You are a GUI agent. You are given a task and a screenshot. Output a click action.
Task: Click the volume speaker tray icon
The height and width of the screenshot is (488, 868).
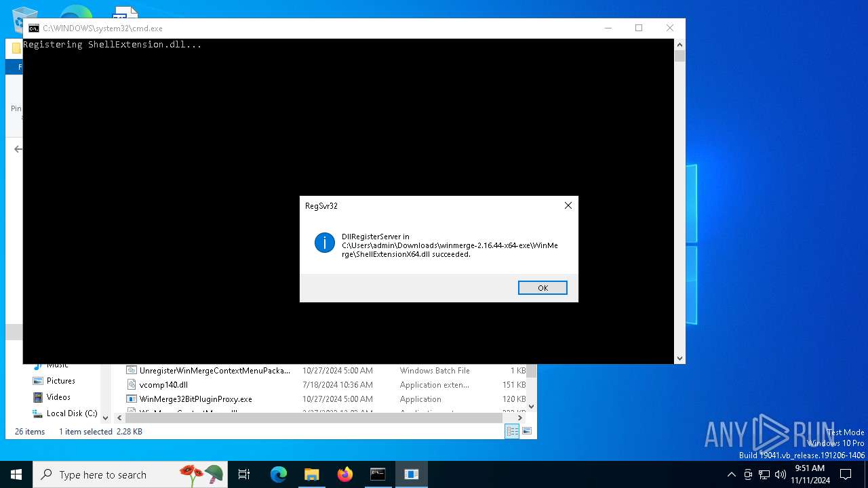pyautogui.click(x=781, y=474)
